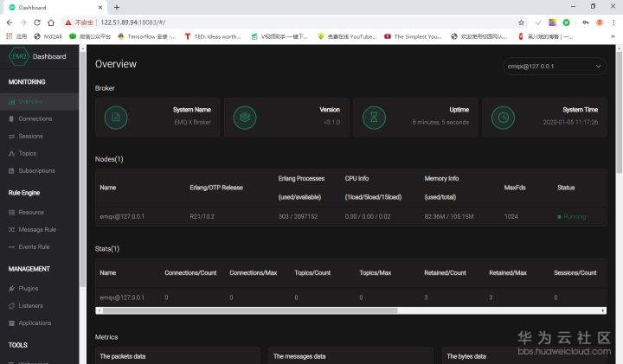Click the Sessions sidebar icon
This screenshot has width=623, height=364.
click(x=11, y=136)
